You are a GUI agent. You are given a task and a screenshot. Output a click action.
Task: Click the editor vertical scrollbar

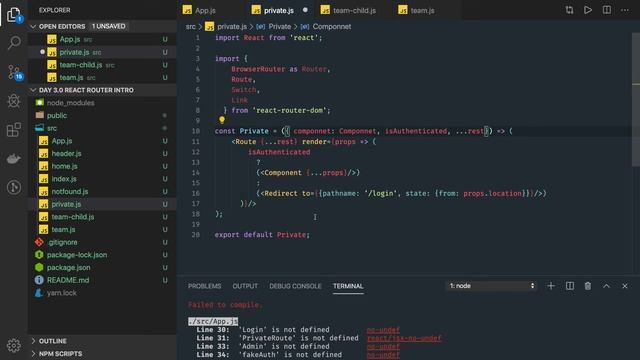click(x=636, y=100)
